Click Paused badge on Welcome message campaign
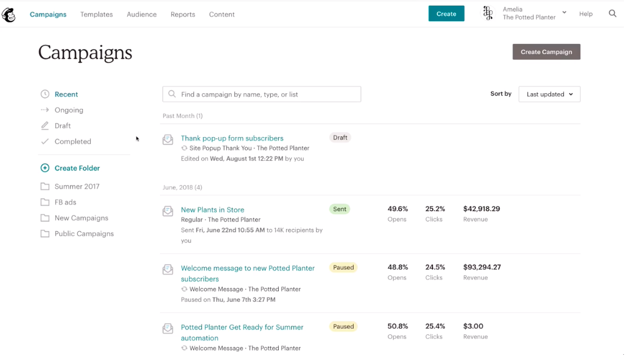Viewport: 627px width, 364px height. click(343, 268)
